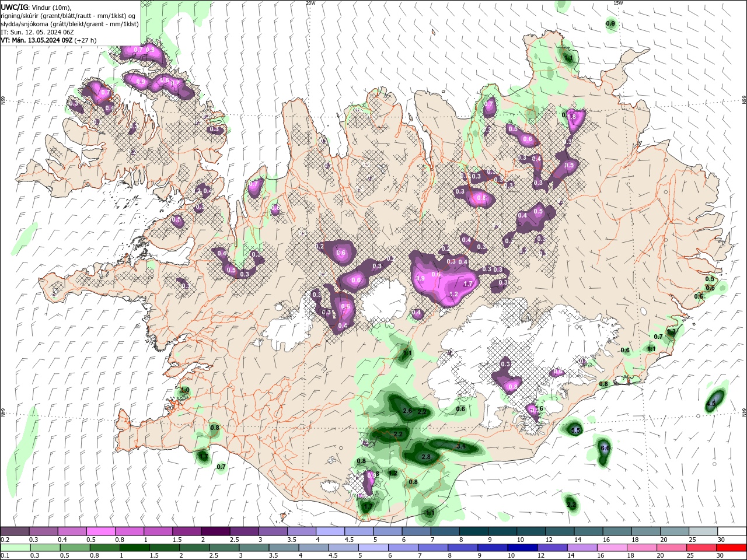This screenshot has height=560, width=747.
Task: Click the 1.0 rain value near the west coast
Action: coord(185,390)
